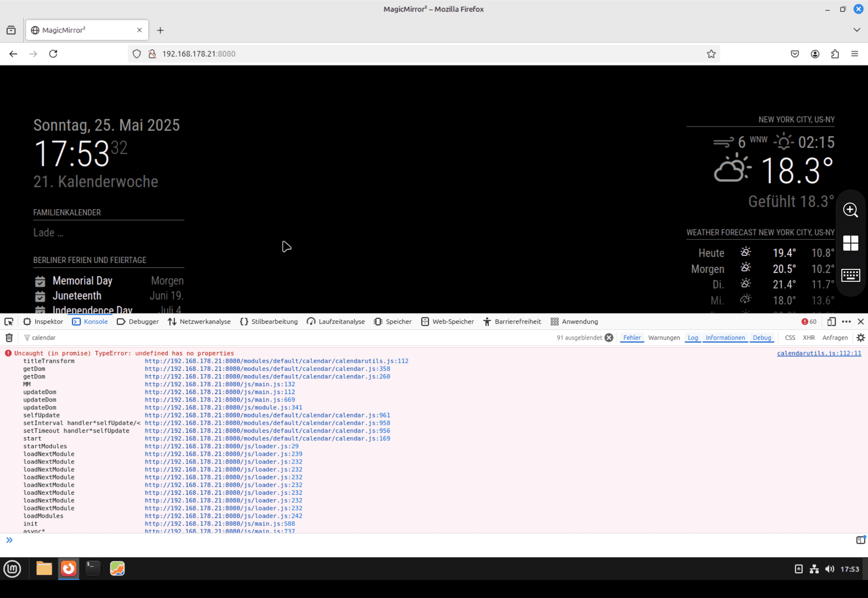
Task: Open the Firefox extensions puzzle icon
Action: [x=835, y=54]
